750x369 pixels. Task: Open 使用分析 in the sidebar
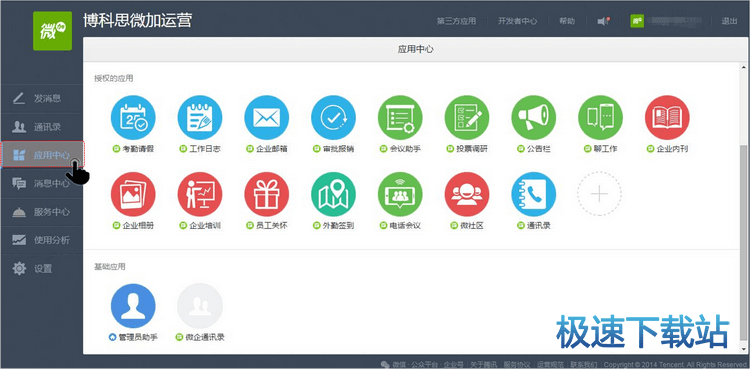[x=42, y=240]
